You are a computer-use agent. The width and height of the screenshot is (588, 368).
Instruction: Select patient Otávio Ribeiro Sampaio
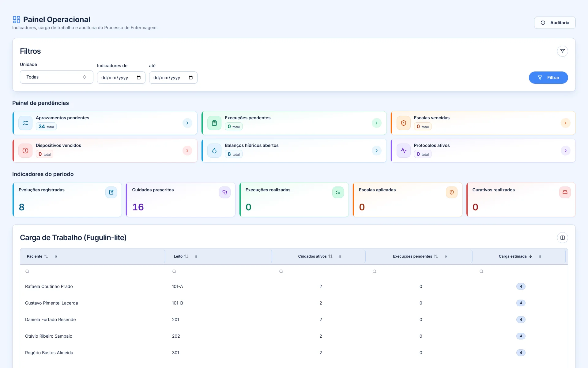pyautogui.click(x=49, y=336)
